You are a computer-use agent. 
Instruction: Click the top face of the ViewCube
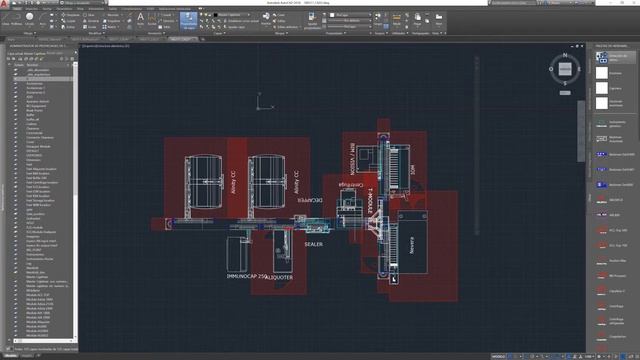[565, 69]
